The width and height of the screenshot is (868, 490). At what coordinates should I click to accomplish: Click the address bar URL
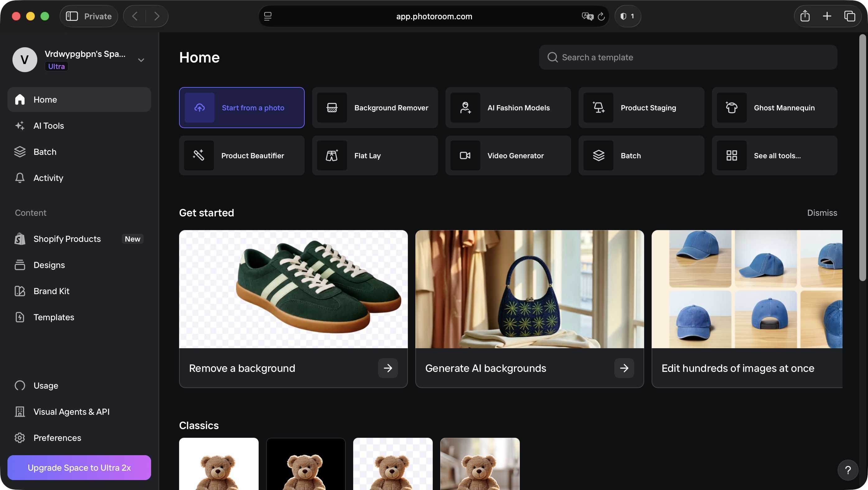(x=434, y=16)
